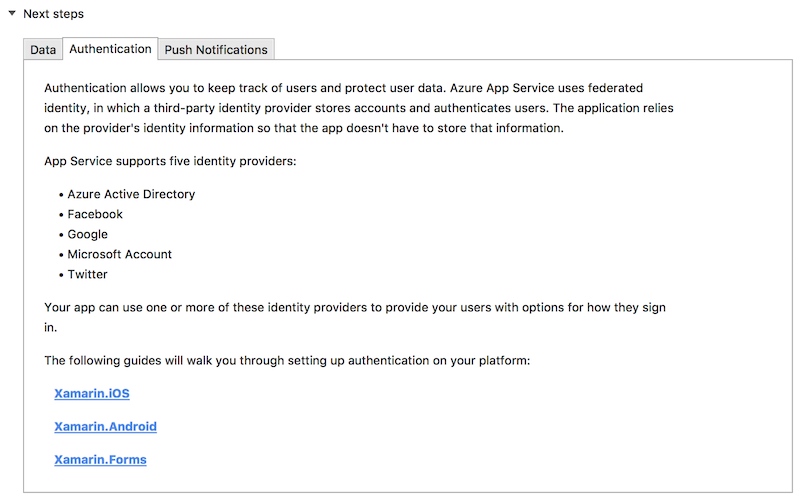Image resolution: width=800 pixels, height=501 pixels.
Task: Follow the Xamarin.Android guide link
Action: click(106, 427)
